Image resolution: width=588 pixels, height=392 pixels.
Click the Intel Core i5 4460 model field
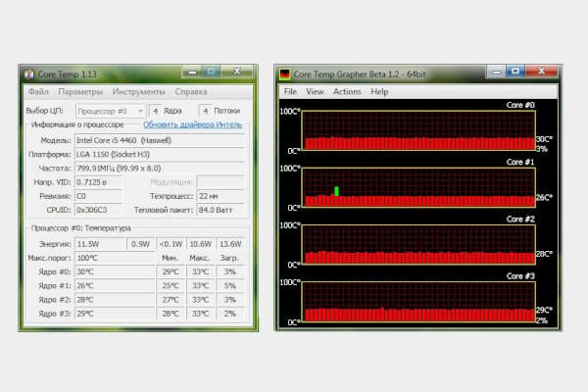point(160,140)
